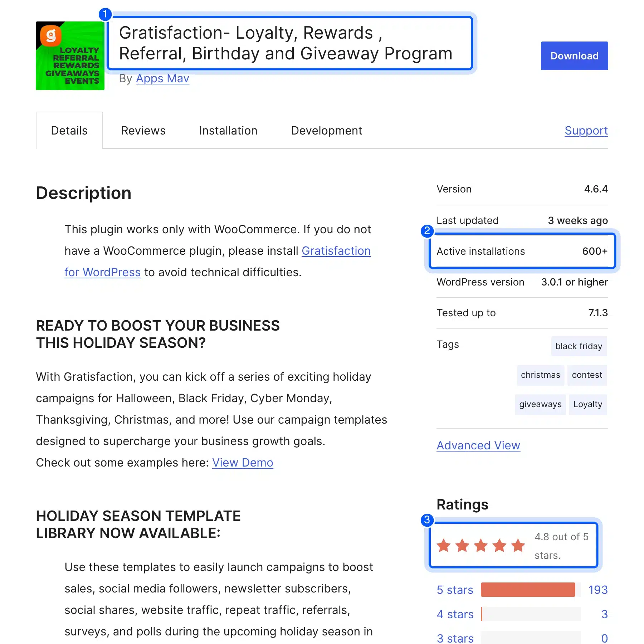Screen dimensions: 644x644
Task: Click the 5 stars rating link
Action: coord(455,590)
